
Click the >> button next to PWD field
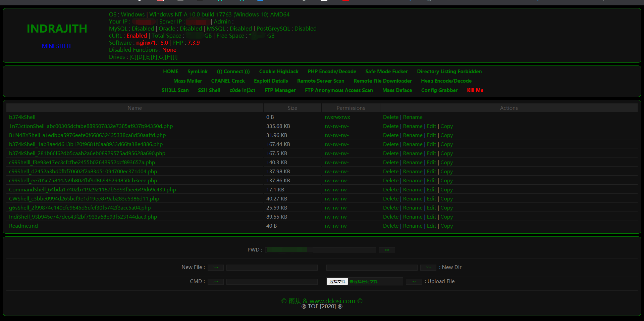click(x=387, y=250)
